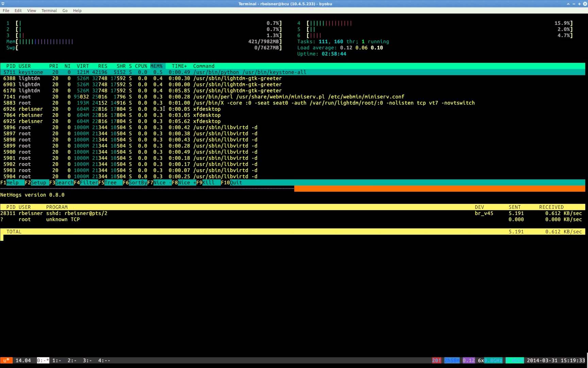
Task: Click the blue uptime indicator in status bar
Action: [x=452, y=361]
